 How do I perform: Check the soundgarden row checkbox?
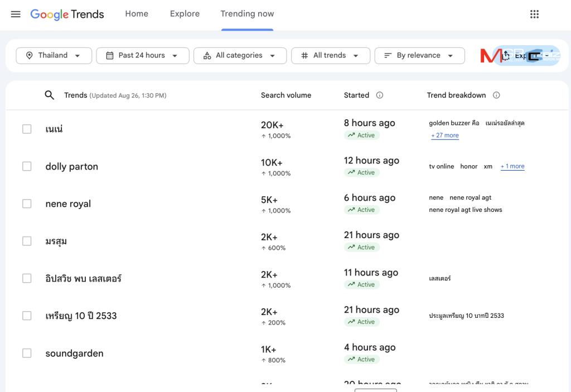coord(27,353)
